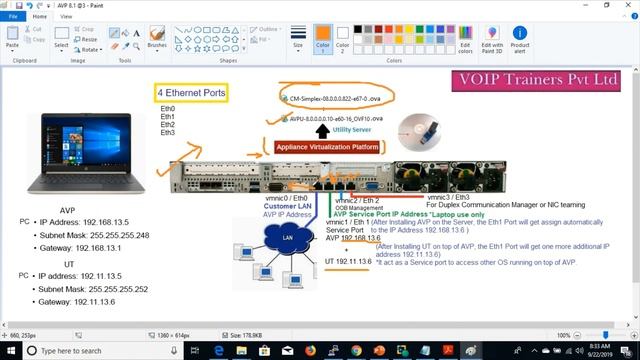Choose the Pentagon shape

197,39
